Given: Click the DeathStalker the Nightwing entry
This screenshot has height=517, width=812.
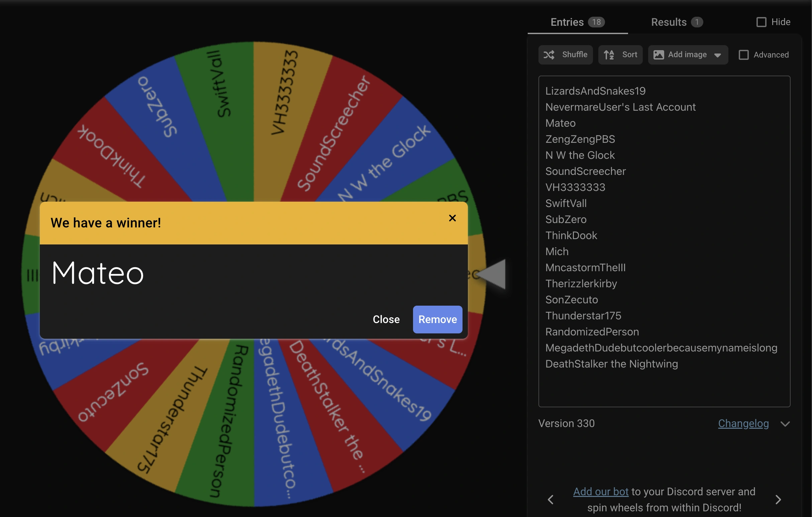Looking at the screenshot, I should [x=612, y=364].
